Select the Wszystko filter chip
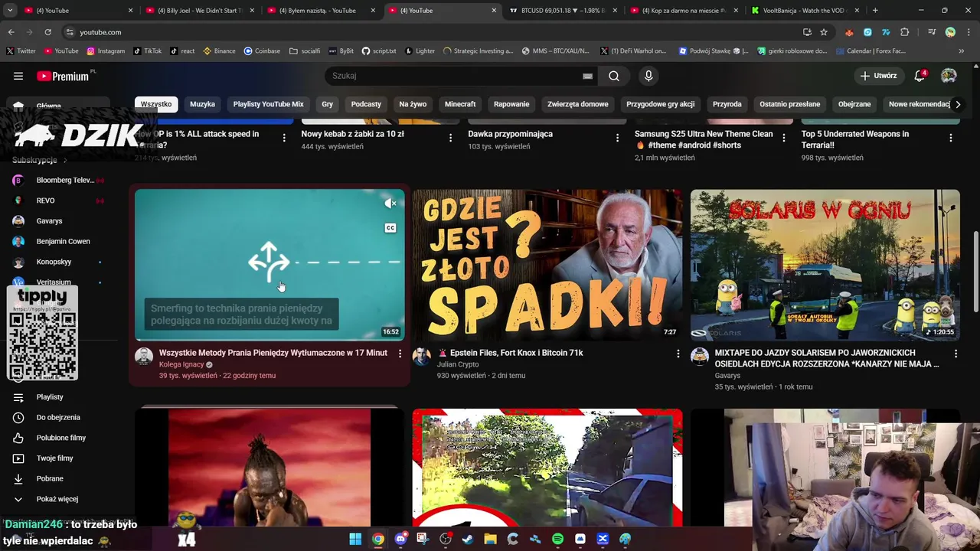This screenshot has width=980, height=551. [156, 104]
